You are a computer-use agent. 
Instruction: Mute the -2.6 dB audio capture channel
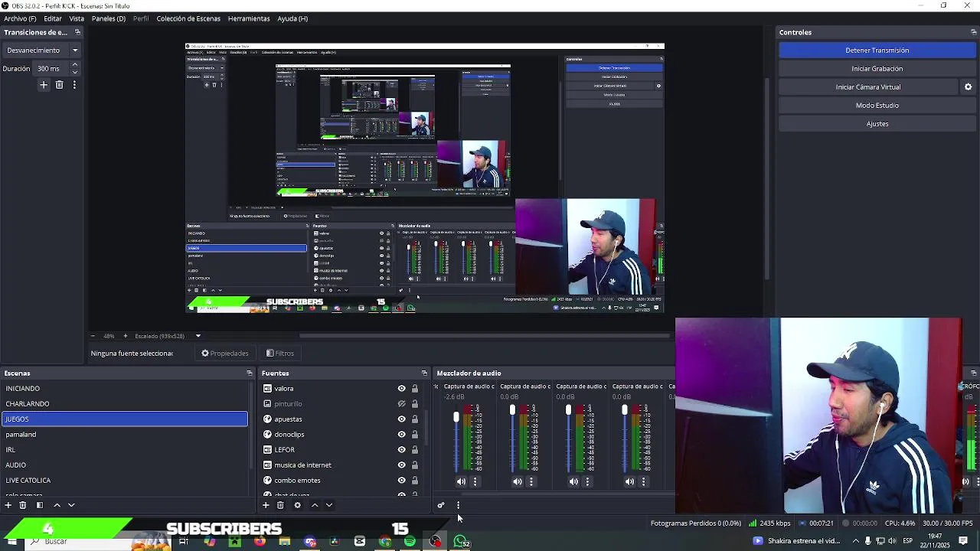[461, 481]
